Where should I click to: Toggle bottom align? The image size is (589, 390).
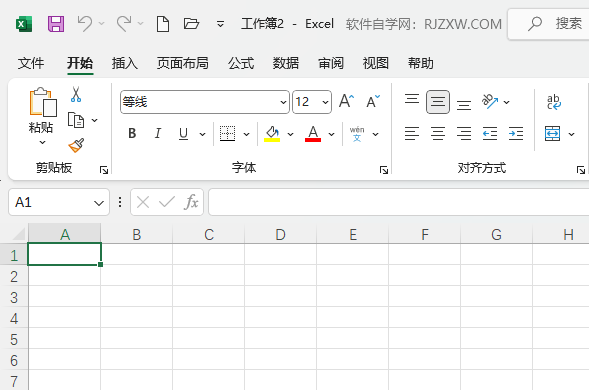[464, 105]
